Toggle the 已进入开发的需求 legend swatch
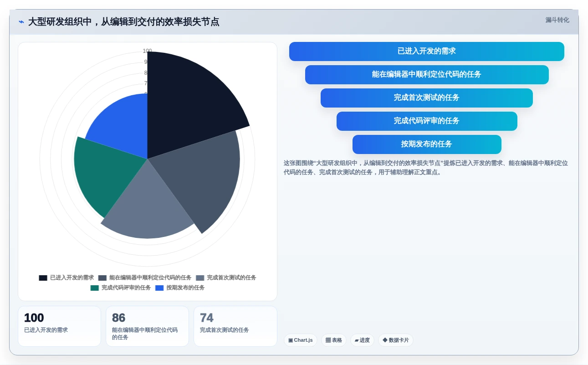This screenshot has width=588, height=365. tap(43, 278)
